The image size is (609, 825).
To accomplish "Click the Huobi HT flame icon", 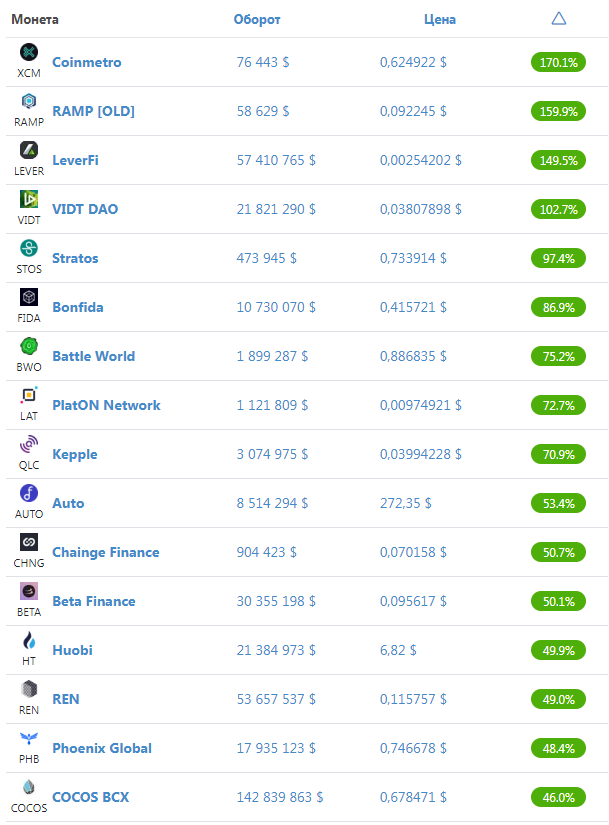I will point(29,640).
